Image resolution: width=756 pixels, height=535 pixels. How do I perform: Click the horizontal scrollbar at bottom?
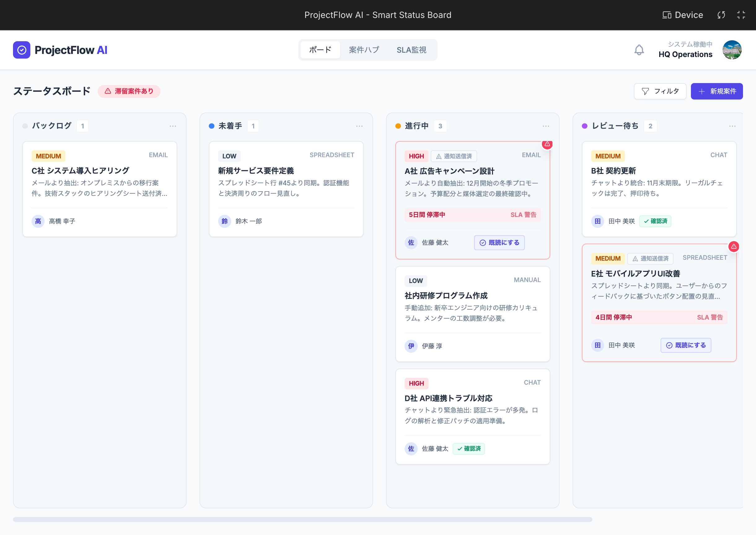coord(302,520)
